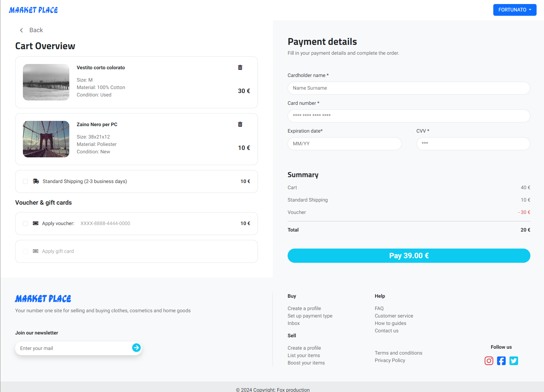Check the Apply gift card box

pos(25,251)
